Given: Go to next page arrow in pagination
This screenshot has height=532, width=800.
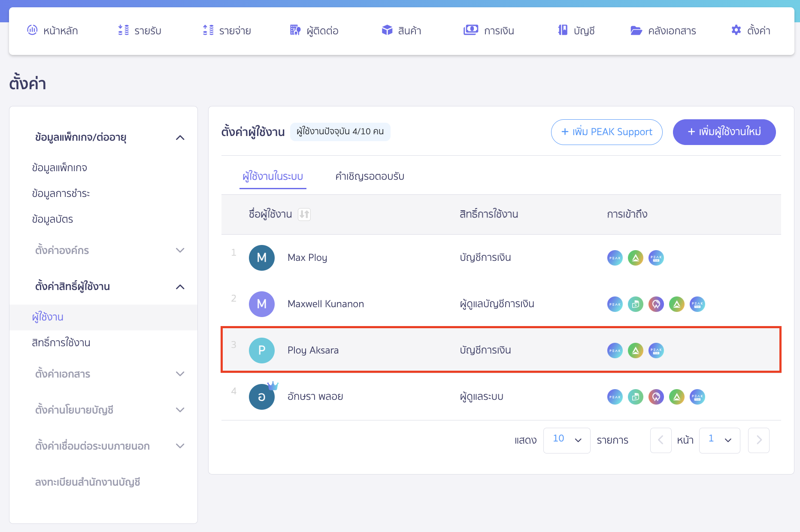Looking at the screenshot, I should click(x=758, y=440).
